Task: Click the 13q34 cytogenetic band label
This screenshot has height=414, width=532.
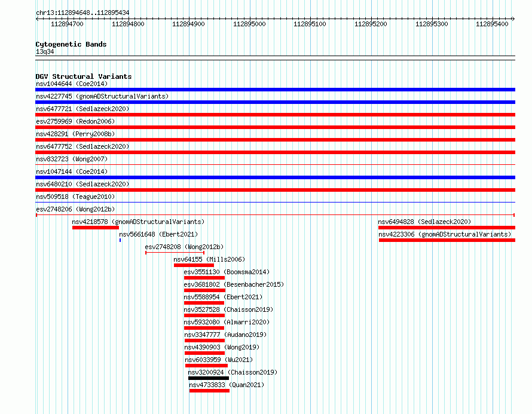Action: tap(45, 51)
